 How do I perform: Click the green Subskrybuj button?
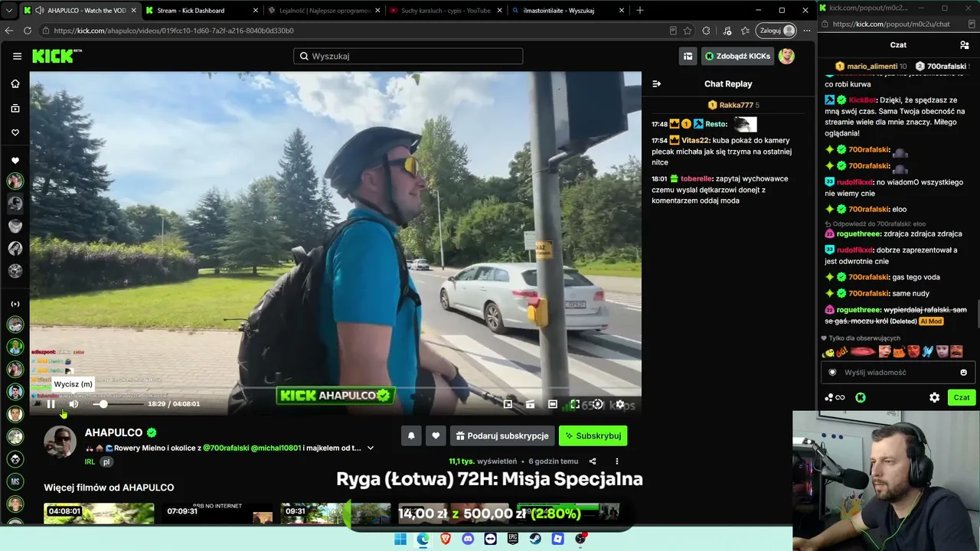coord(593,435)
